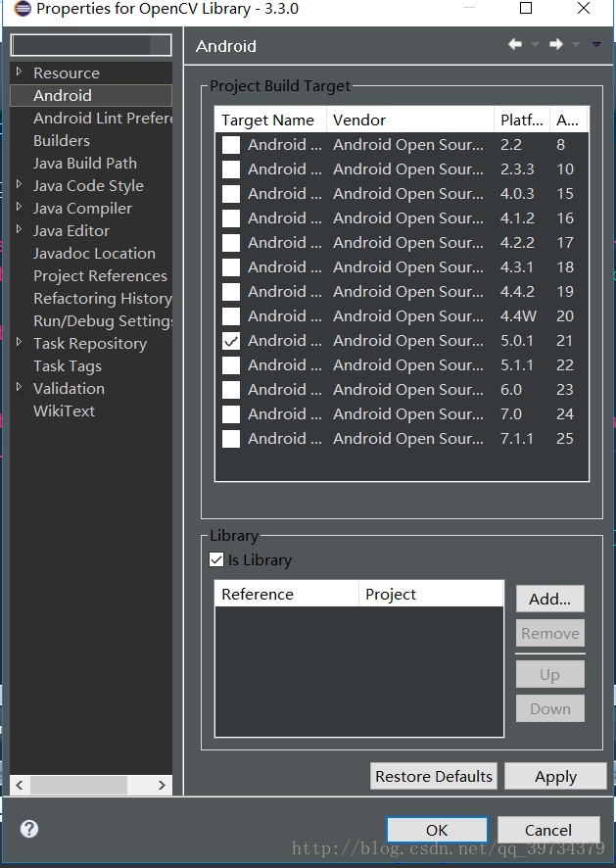616x868 pixels.
Task: Expand the Resource tree node
Action: point(20,72)
